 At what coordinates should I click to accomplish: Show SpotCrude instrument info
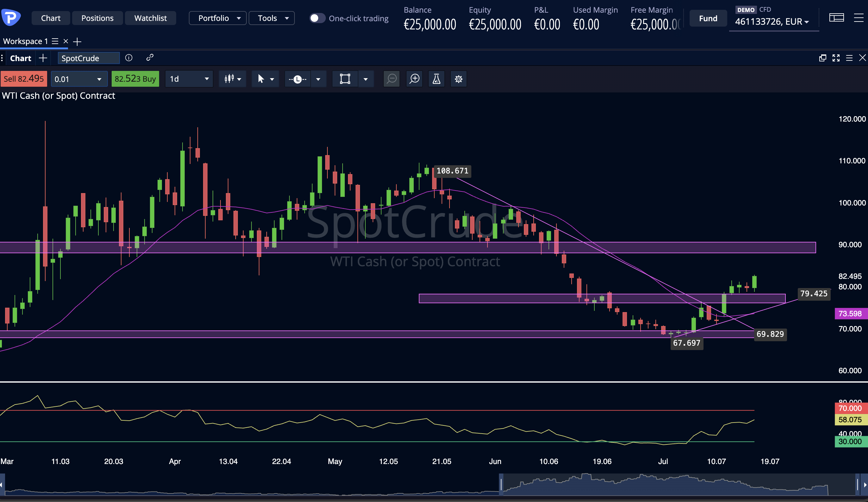129,58
